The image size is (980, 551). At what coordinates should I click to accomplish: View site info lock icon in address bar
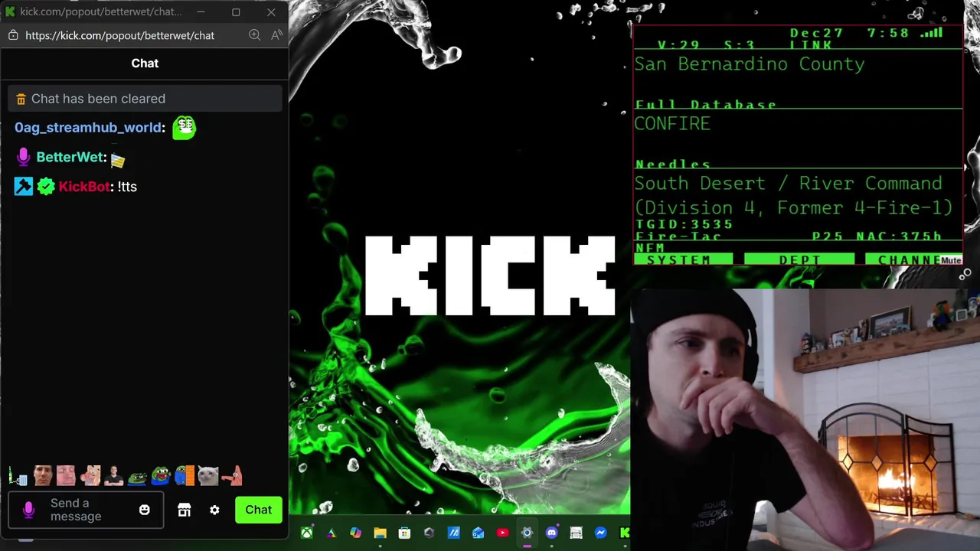coord(13,35)
